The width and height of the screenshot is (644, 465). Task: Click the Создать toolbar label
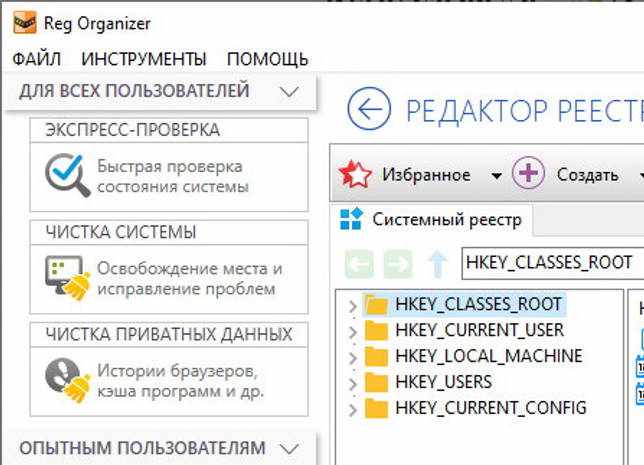click(x=588, y=175)
